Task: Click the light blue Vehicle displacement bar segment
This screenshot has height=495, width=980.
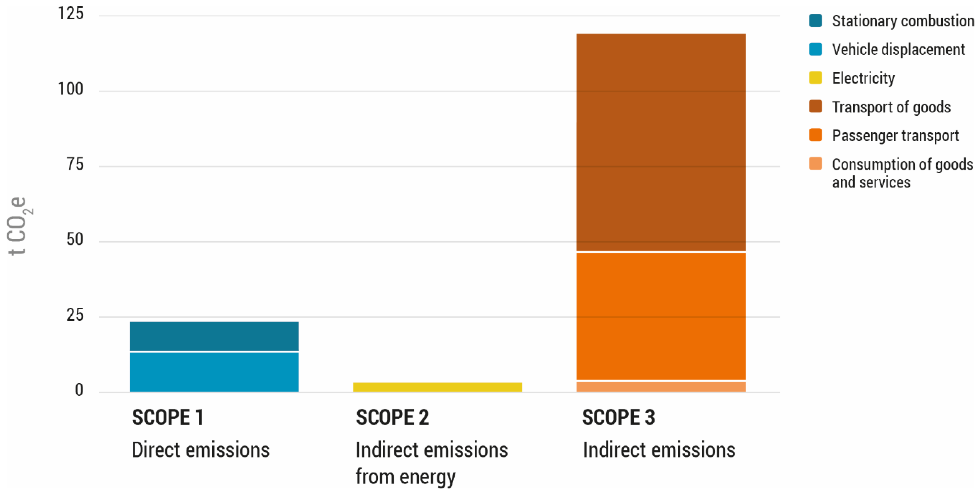Action: click(214, 372)
